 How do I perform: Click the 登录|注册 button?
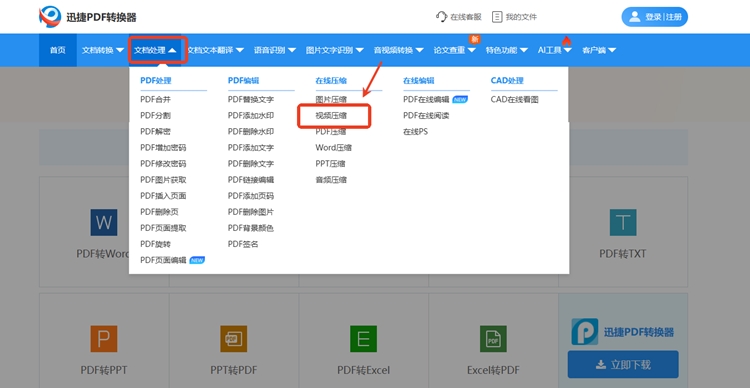(x=654, y=17)
